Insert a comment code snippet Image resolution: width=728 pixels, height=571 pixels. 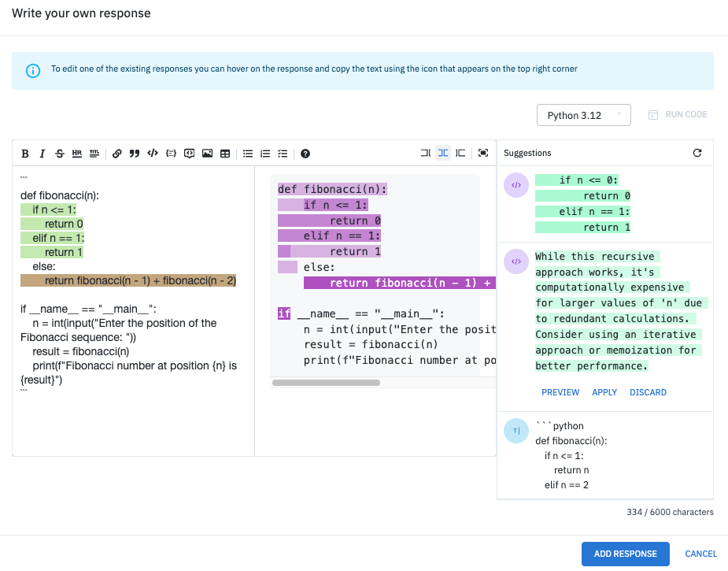click(x=189, y=154)
